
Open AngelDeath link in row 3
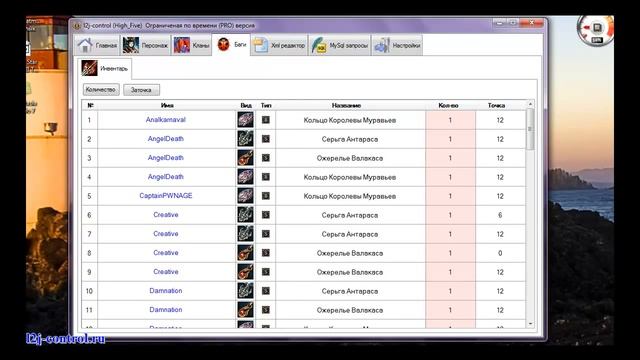(x=166, y=158)
